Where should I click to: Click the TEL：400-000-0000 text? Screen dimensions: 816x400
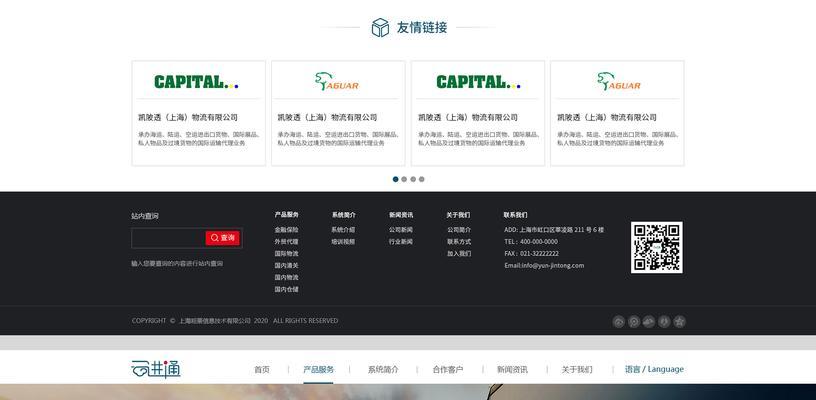tap(531, 241)
